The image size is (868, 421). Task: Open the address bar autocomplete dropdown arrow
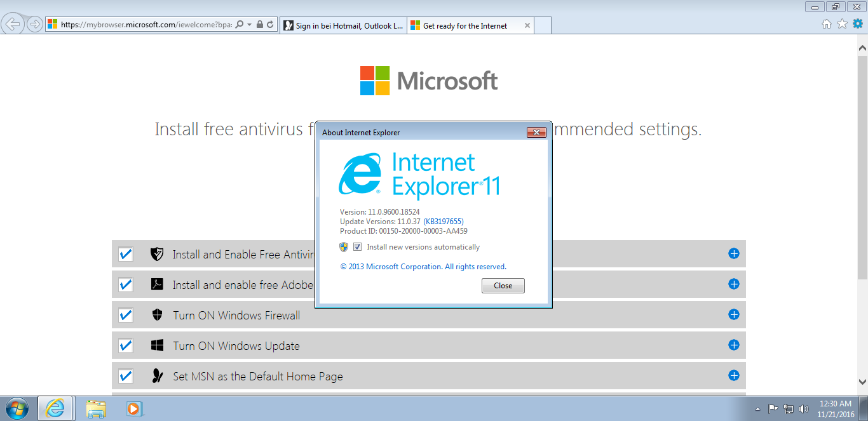pos(250,25)
